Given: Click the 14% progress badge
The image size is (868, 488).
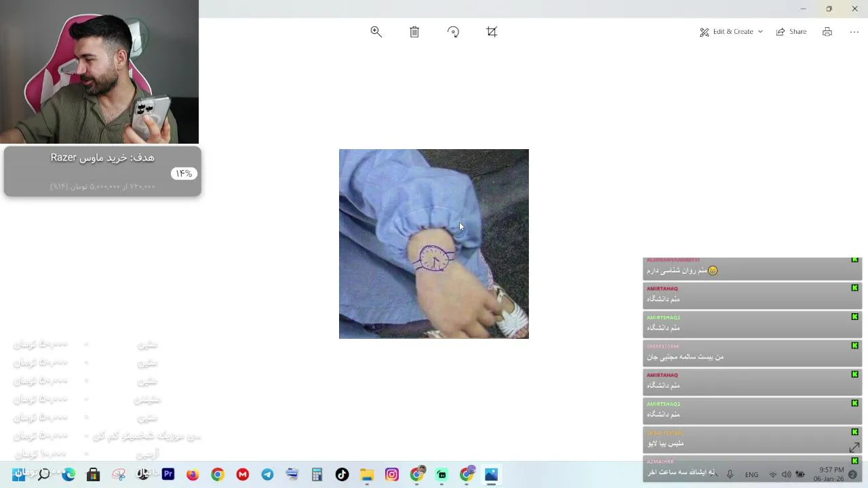Looking at the screenshot, I should tap(184, 174).
